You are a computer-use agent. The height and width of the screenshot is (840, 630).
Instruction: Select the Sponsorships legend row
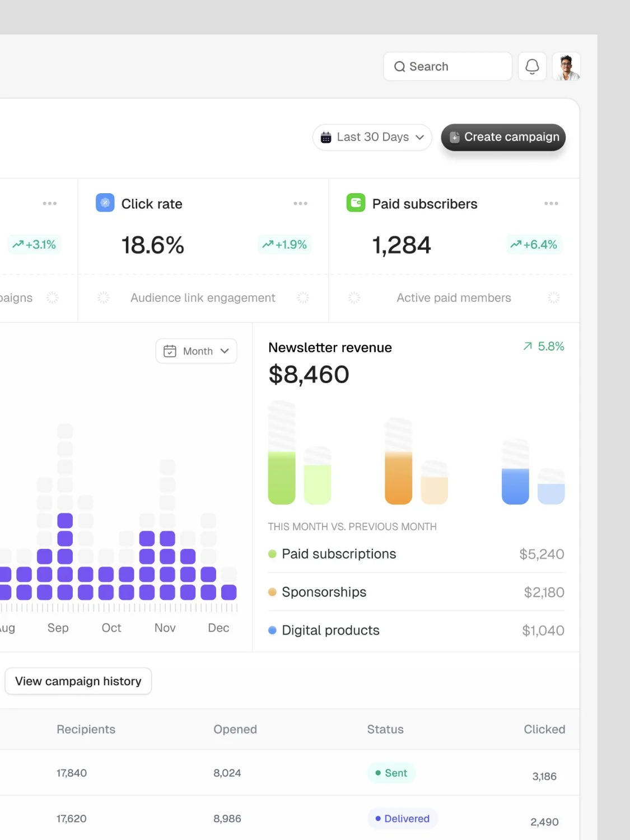pos(416,592)
